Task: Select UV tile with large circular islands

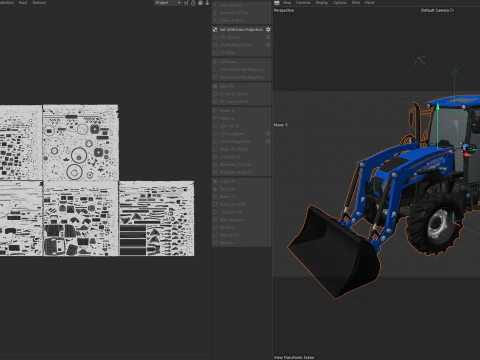Action: click(x=81, y=143)
